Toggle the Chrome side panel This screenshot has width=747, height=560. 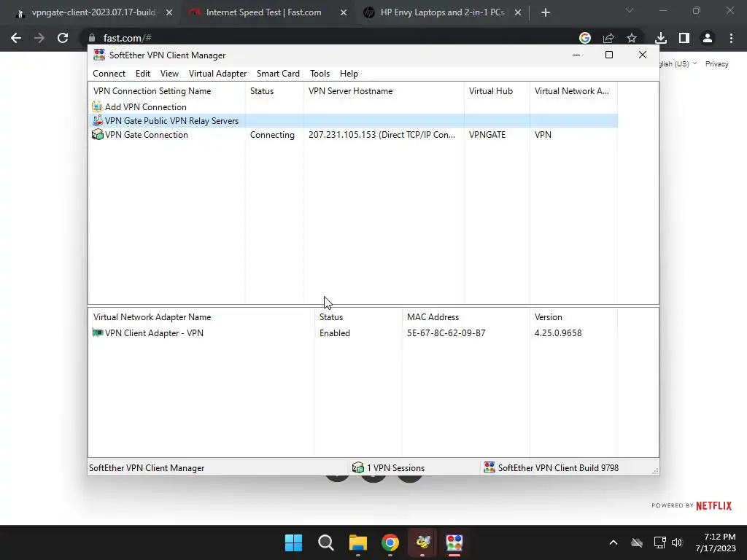(684, 38)
